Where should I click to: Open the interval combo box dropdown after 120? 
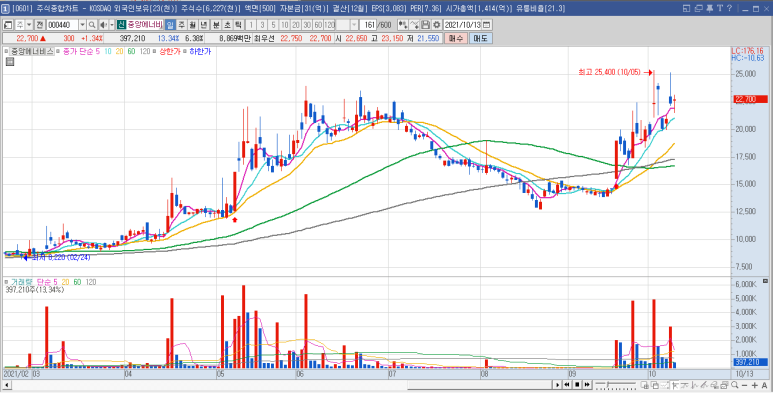pos(354,25)
